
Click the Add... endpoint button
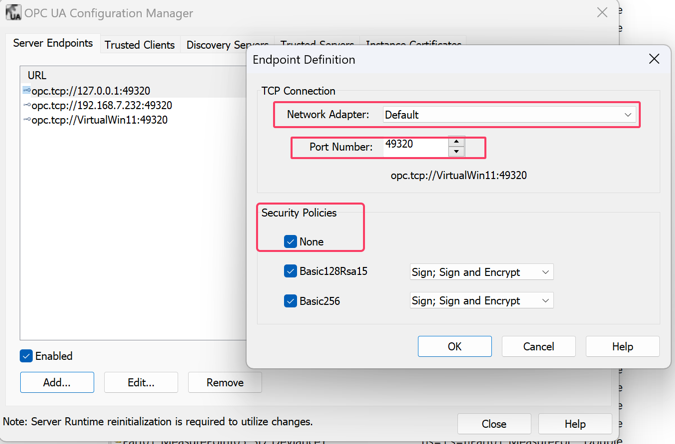coord(57,382)
